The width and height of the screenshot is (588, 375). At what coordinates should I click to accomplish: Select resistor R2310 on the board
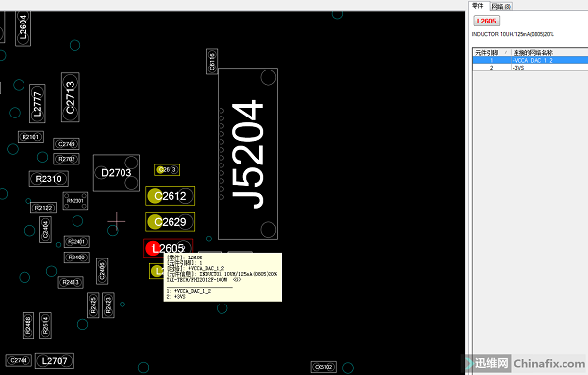coord(49,179)
